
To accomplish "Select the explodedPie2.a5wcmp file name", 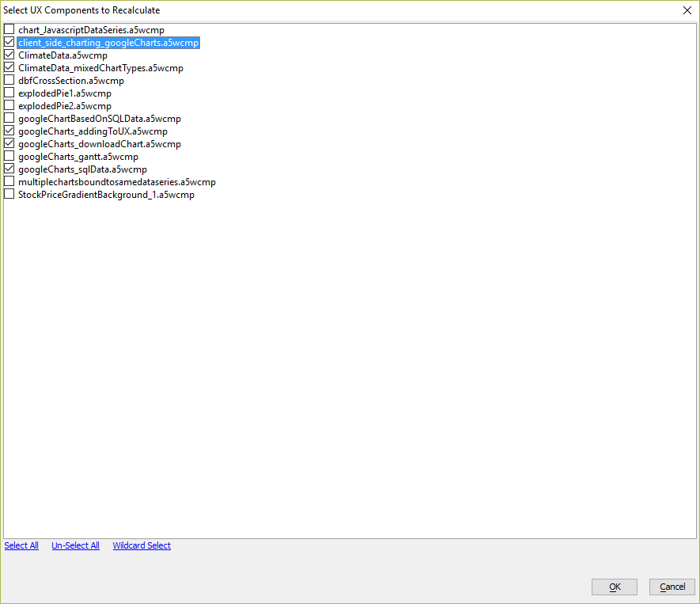I will point(65,106).
